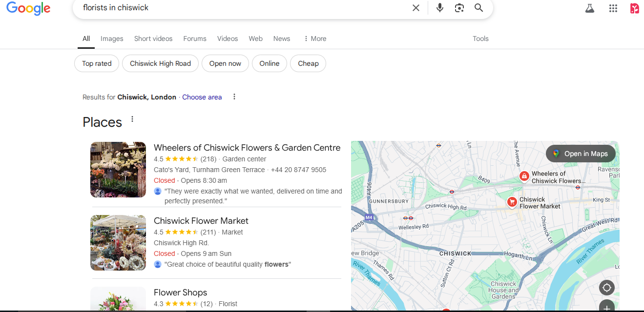The width and height of the screenshot is (644, 312).
Task: Click the "Great choice of beautiful quality flowers" review
Action: pyautogui.click(x=228, y=264)
